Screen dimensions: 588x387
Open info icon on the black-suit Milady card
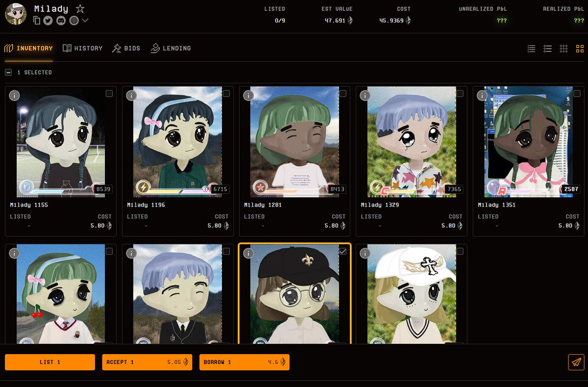(131, 253)
